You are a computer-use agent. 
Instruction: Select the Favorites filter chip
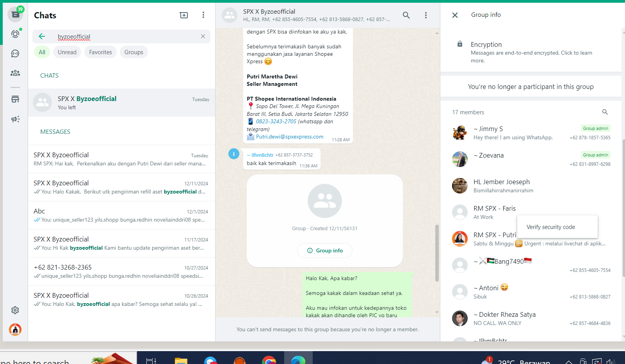pos(100,52)
